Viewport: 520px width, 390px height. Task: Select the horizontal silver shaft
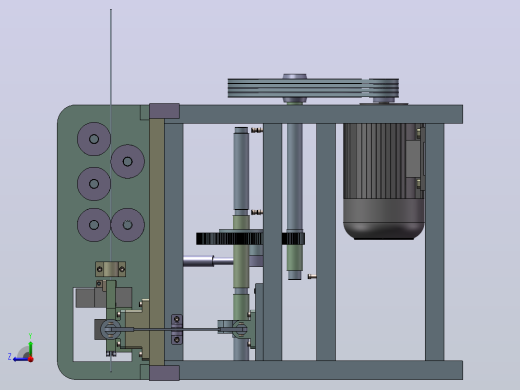click(208, 261)
